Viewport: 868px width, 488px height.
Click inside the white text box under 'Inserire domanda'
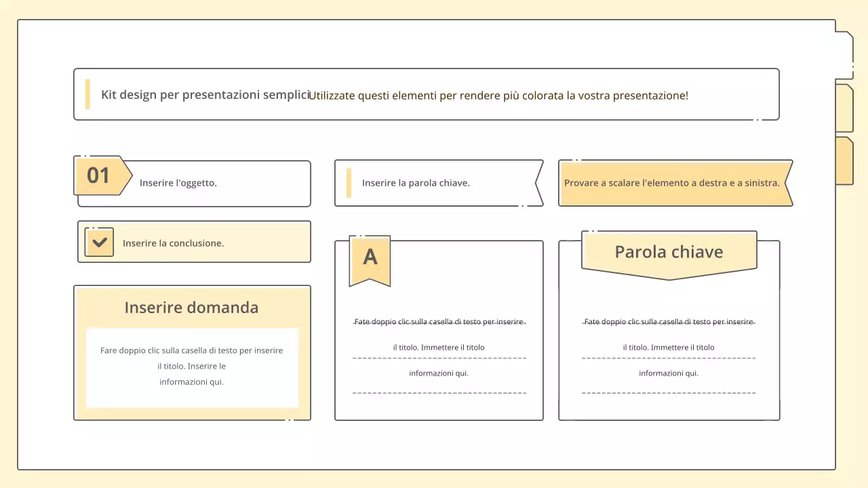pos(192,366)
